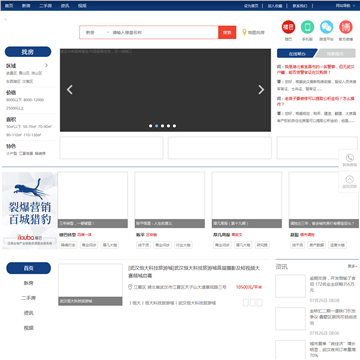Image resolution: width=360 pixels, height=360 pixels.
Task: Select 资讯 in the lower left menu
Action: [x=29, y=313]
